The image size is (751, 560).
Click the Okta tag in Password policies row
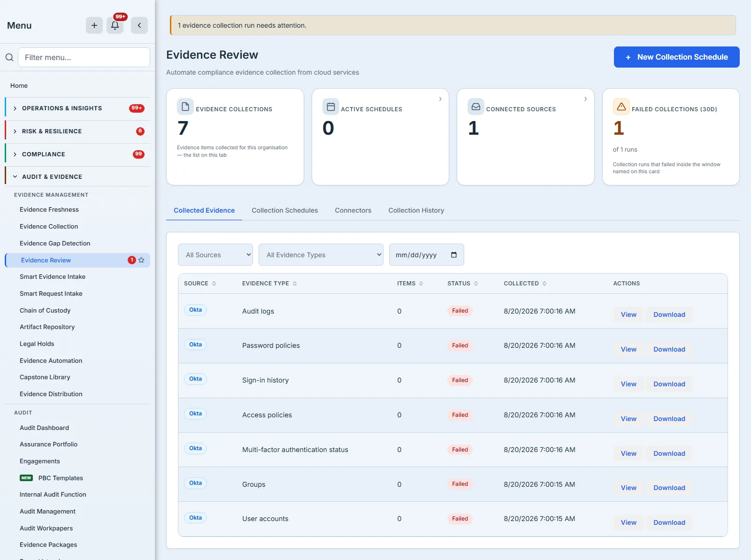coord(195,345)
